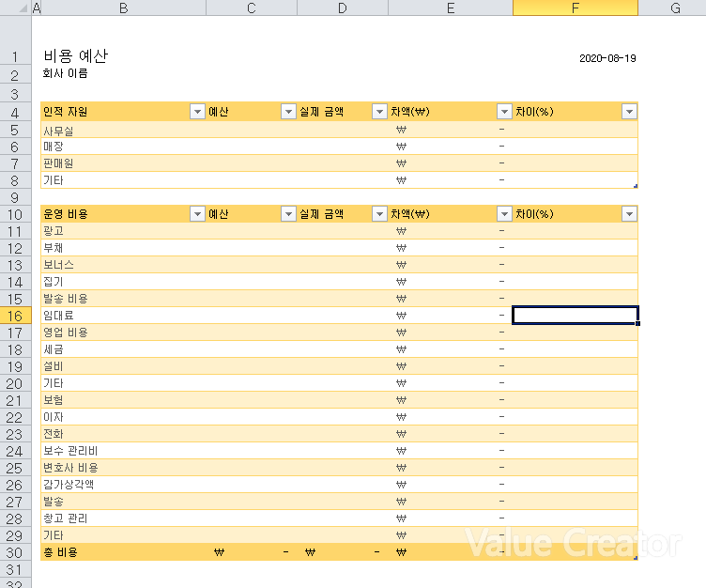Image resolution: width=706 pixels, height=588 pixels.
Task: Select the 이자 cell
Action: [123, 417]
